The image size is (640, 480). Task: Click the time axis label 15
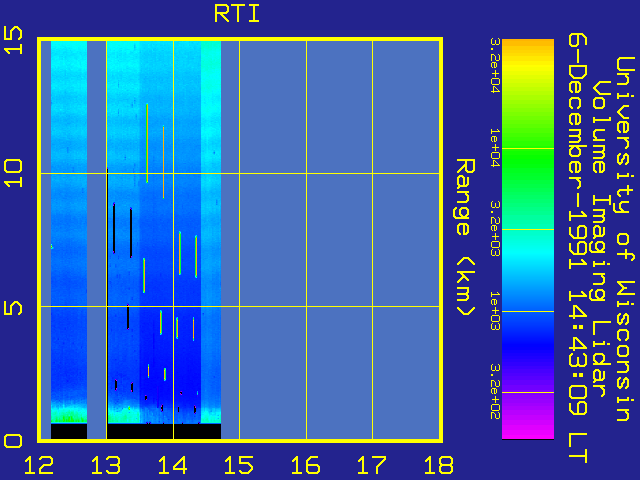[239, 465]
